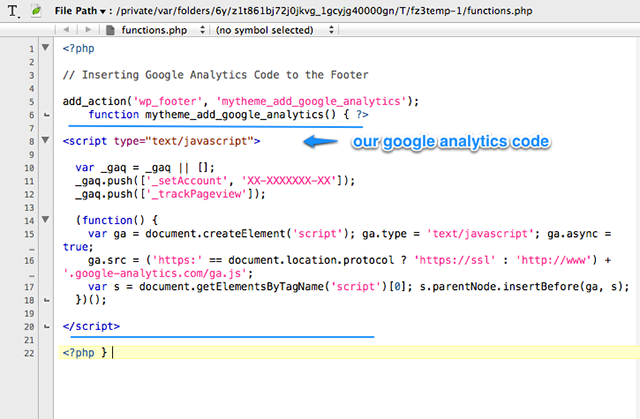Click the '.google-analytics.com/ga.js' string
This screenshot has height=419, width=640.
click(x=155, y=273)
